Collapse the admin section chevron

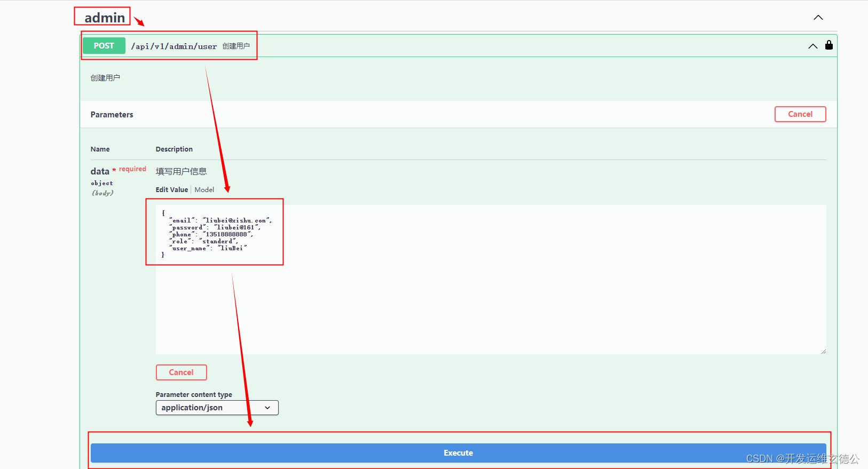coord(818,18)
